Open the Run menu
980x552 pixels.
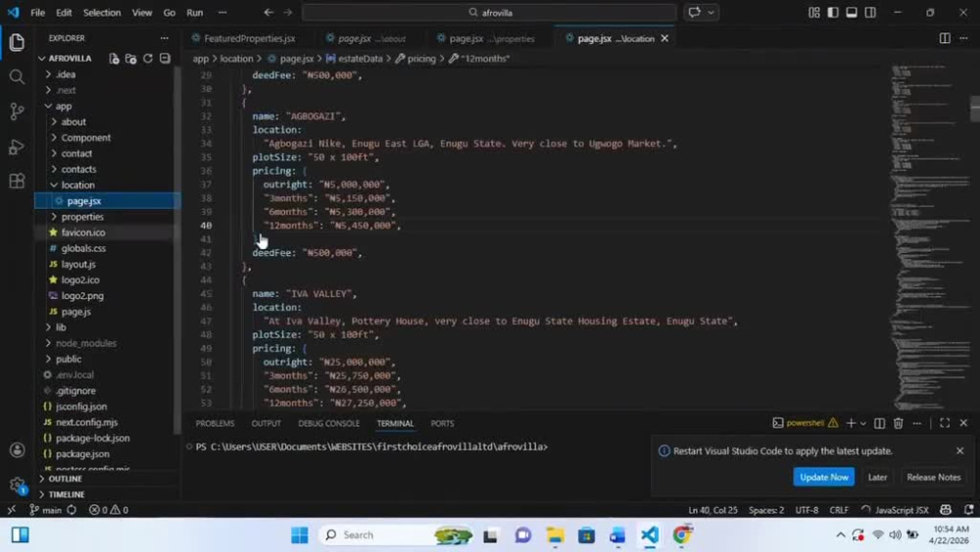(194, 13)
